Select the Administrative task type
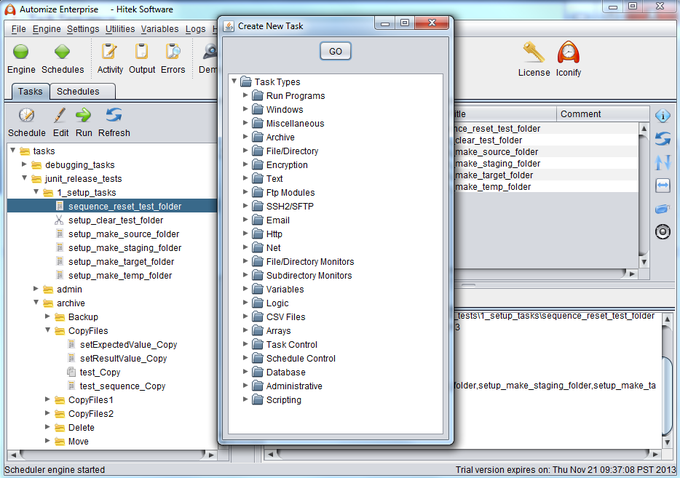 click(x=294, y=386)
